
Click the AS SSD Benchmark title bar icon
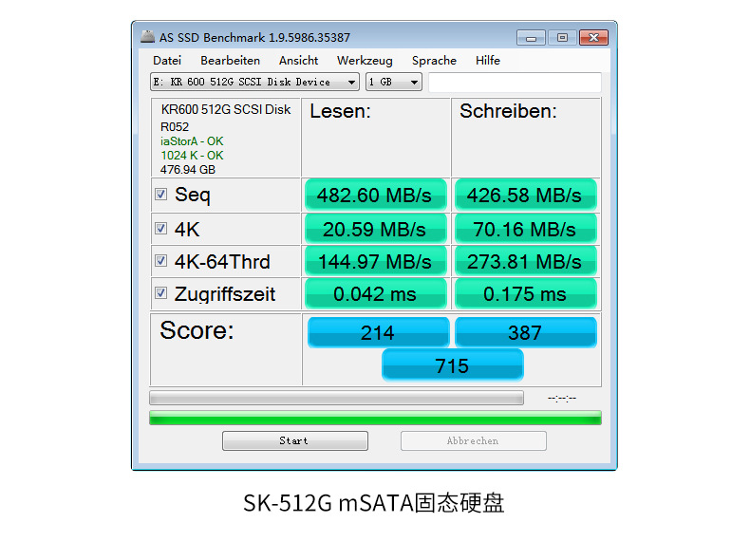pos(147,37)
